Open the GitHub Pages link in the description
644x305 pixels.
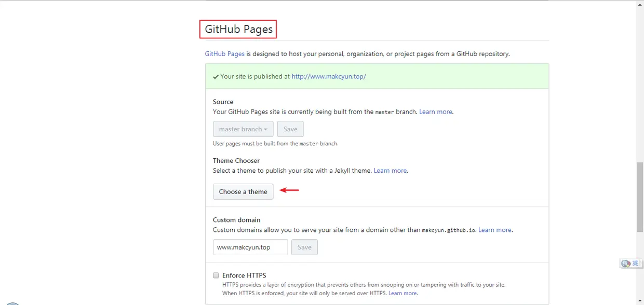(x=224, y=53)
